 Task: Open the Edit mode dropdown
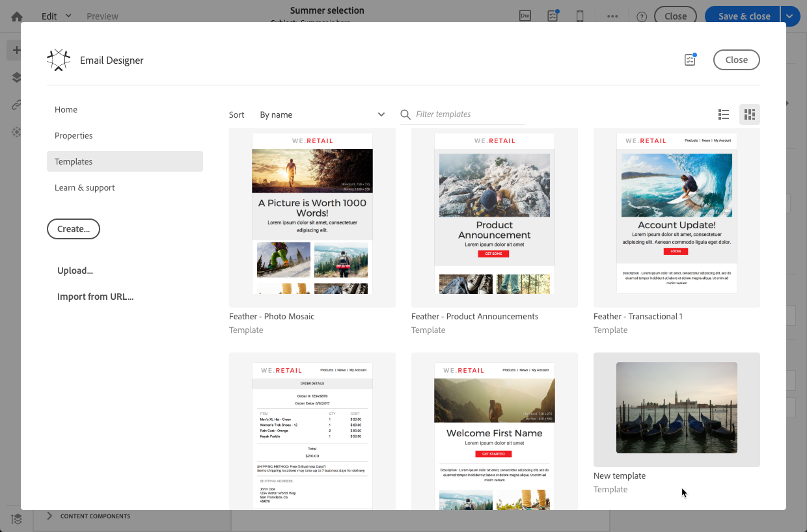tap(57, 16)
